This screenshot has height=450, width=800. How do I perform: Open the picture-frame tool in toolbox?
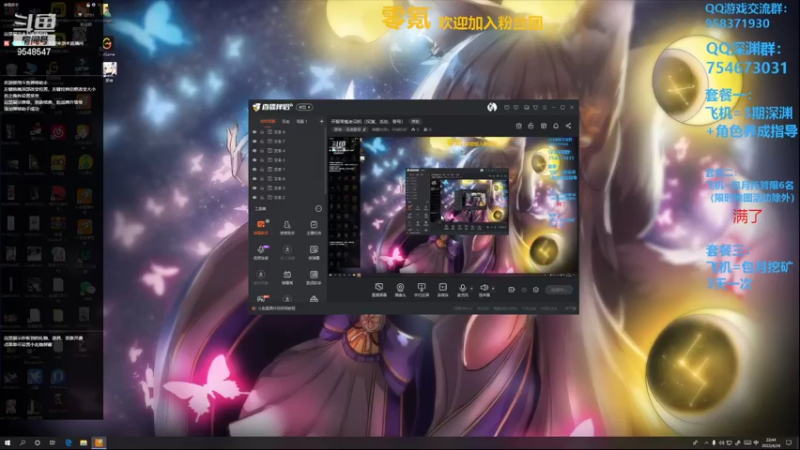pos(314,252)
